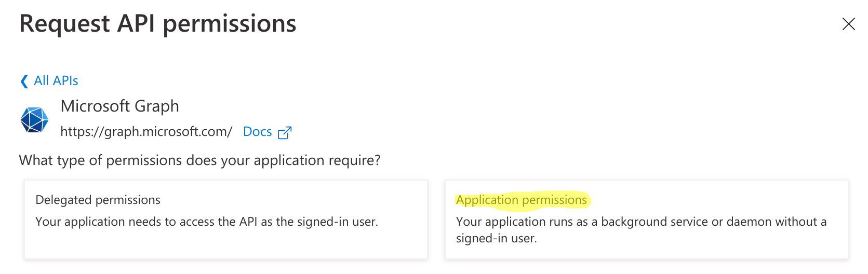Viewport: 868px width, 274px height.
Task: Go back to All APIs
Action: [56, 81]
